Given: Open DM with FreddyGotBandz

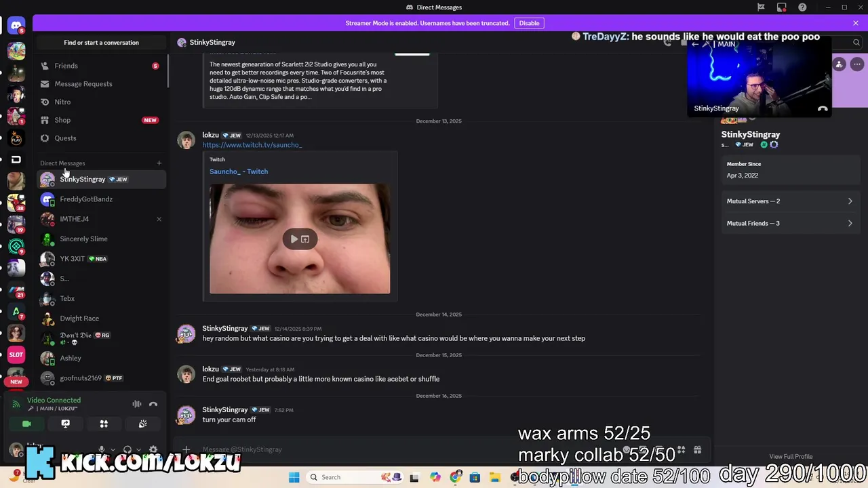Looking at the screenshot, I should tap(100, 199).
